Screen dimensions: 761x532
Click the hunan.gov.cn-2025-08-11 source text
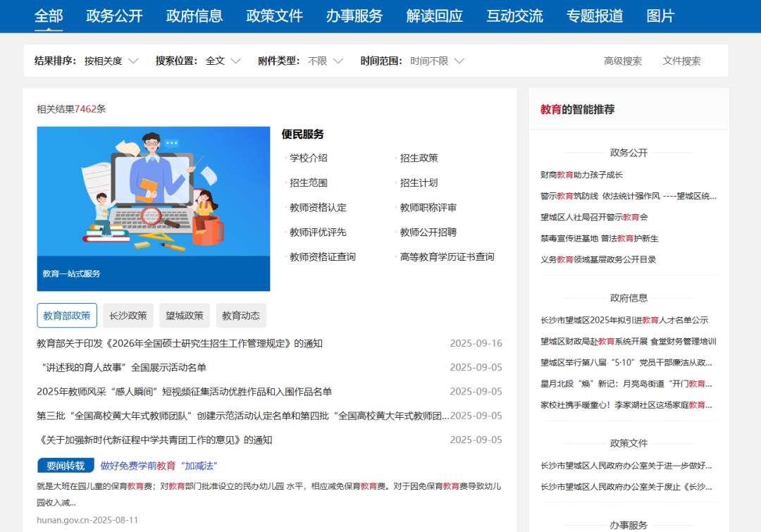coord(87,520)
